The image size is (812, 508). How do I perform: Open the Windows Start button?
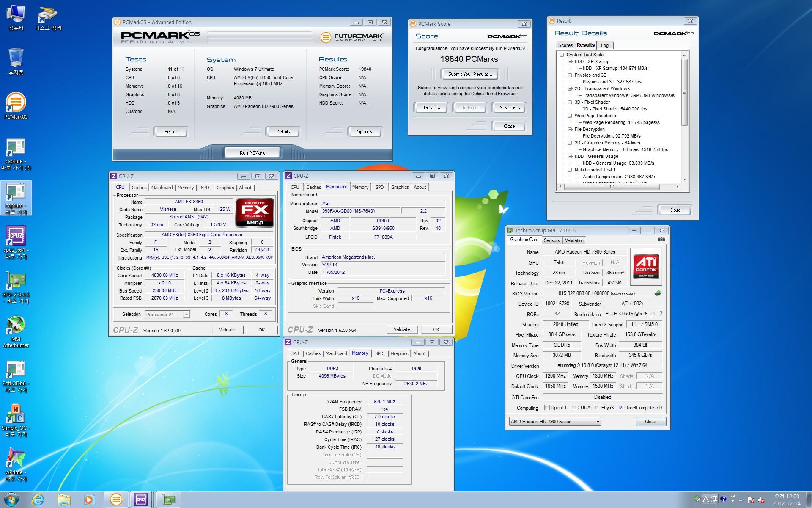tap(11, 500)
